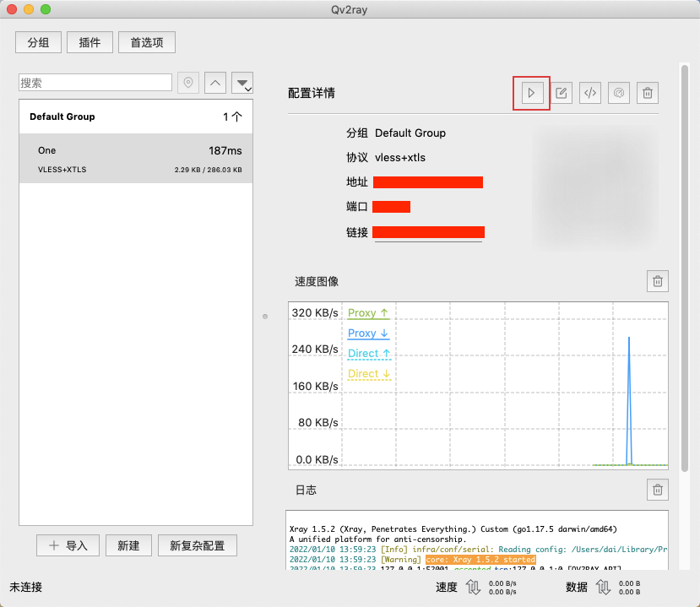Collapse the Default Group header
Screen dimensions: 700x607
(x=136, y=117)
